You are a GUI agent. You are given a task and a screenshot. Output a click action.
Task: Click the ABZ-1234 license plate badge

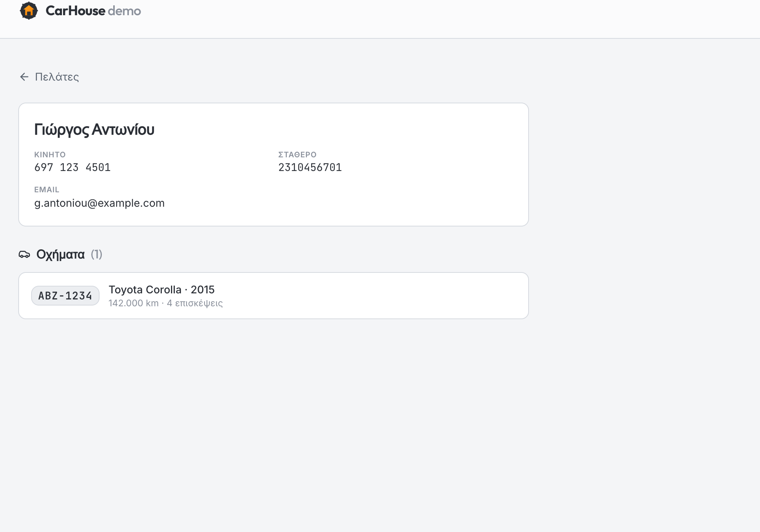(65, 296)
